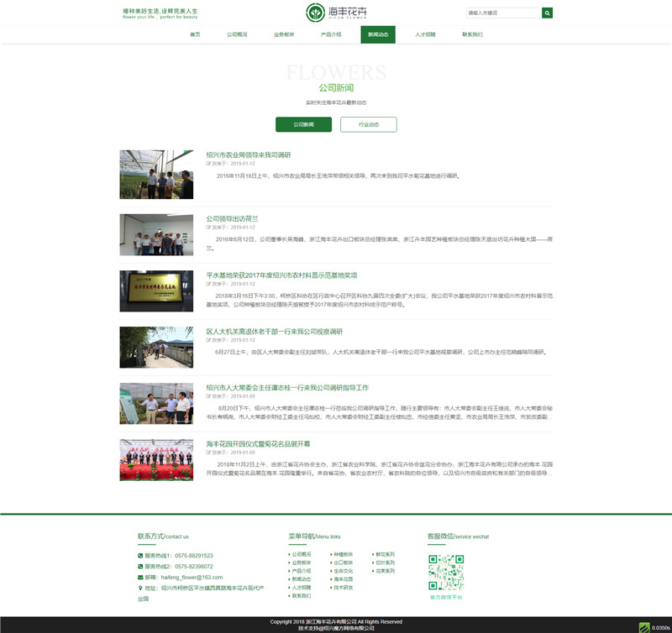Click the green leaf badge in bottom-right corner
The image size is (672, 633).
coord(644,626)
